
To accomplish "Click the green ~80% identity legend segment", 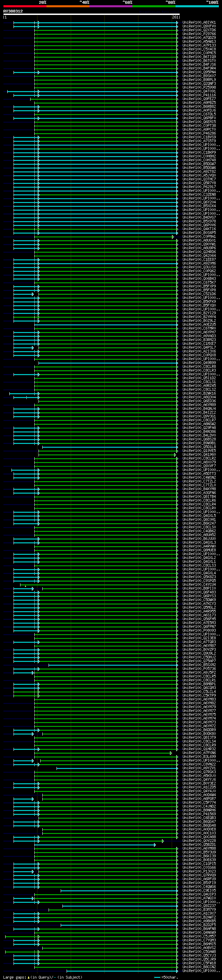I will click(154, 6).
